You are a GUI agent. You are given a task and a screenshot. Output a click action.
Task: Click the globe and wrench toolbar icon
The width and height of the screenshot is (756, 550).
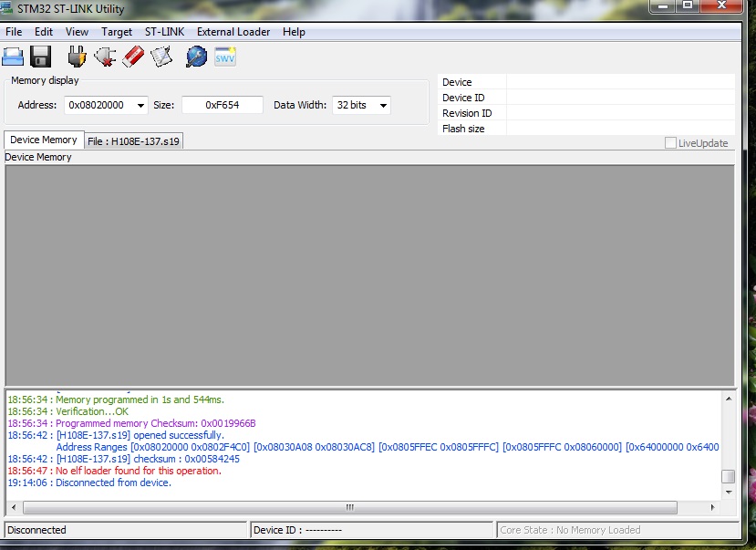(x=196, y=57)
